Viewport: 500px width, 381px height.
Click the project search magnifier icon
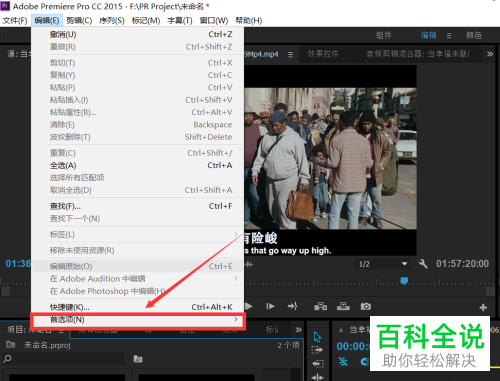coord(7,359)
